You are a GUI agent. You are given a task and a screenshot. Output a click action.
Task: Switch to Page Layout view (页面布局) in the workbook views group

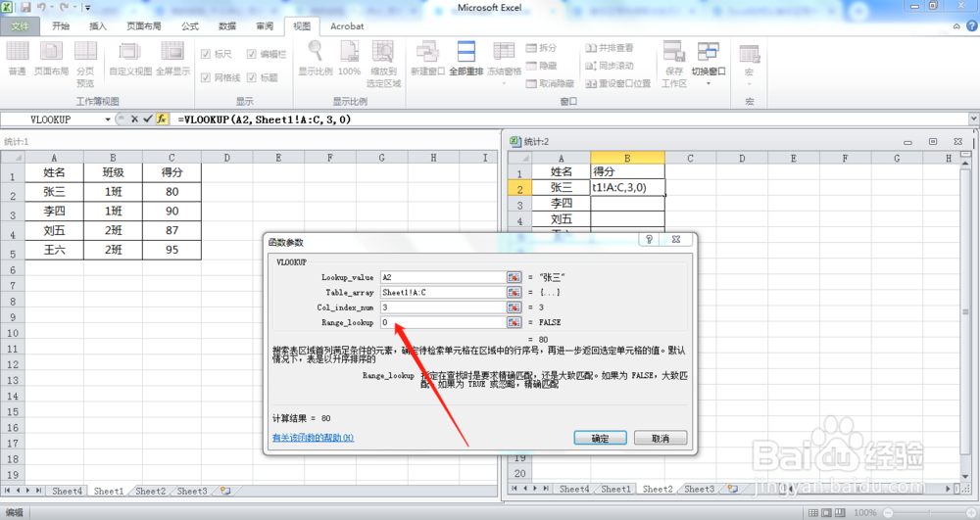pos(51,58)
